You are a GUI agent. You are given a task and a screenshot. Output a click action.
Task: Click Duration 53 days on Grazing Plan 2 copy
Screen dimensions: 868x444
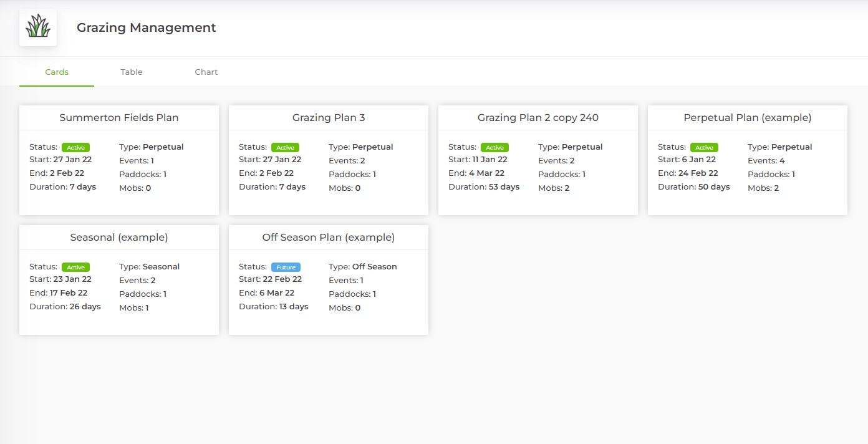484,186
